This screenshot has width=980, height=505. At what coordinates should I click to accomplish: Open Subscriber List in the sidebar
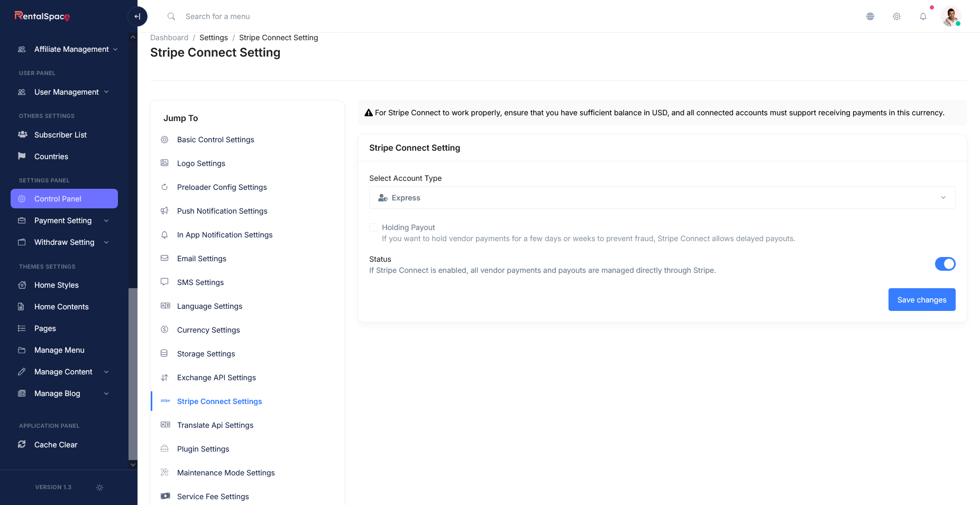[65, 135]
